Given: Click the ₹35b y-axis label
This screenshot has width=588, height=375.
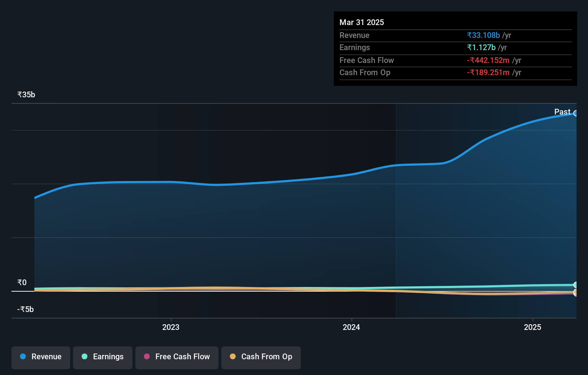Looking at the screenshot, I should (26, 94).
